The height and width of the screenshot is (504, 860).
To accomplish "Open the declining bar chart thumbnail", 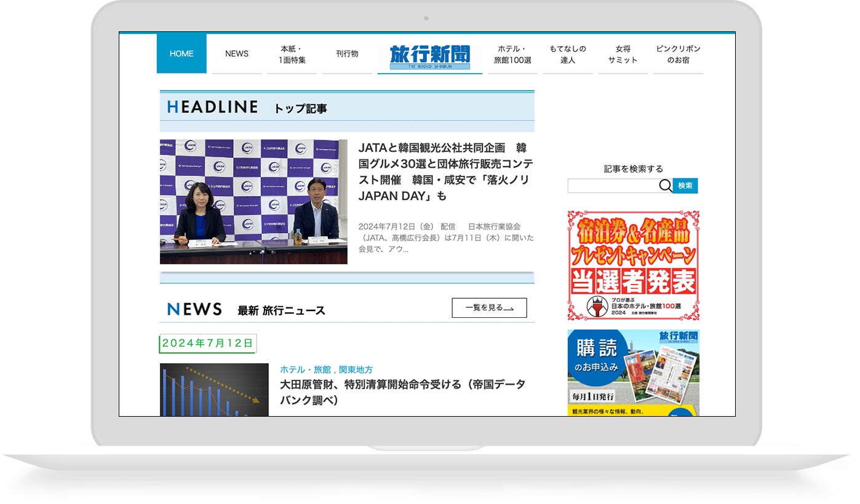I will [214, 390].
